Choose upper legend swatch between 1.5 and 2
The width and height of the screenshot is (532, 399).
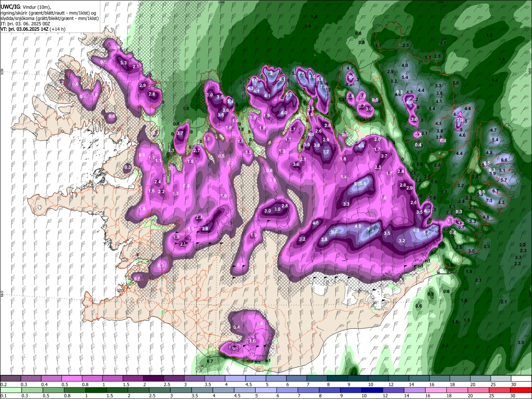133,379
